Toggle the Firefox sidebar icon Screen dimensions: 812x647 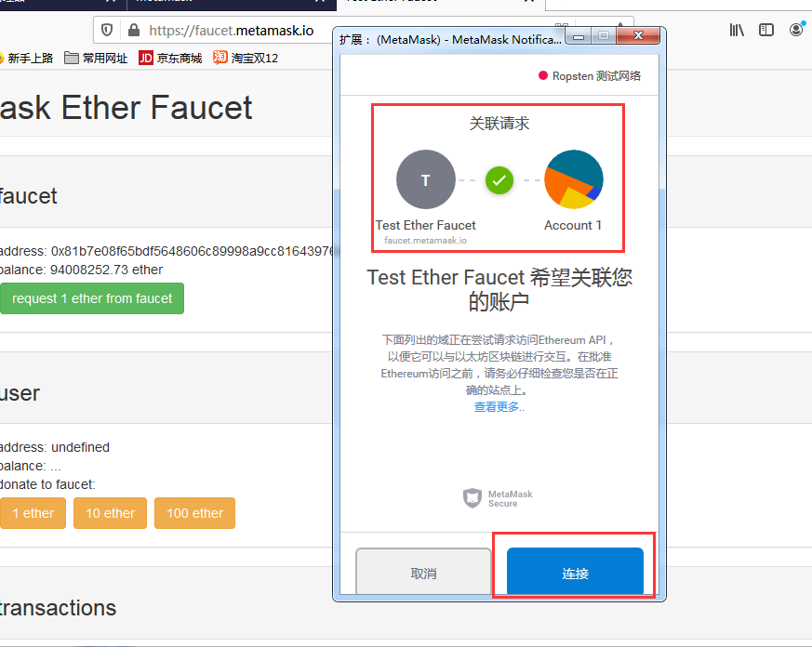(x=765, y=30)
